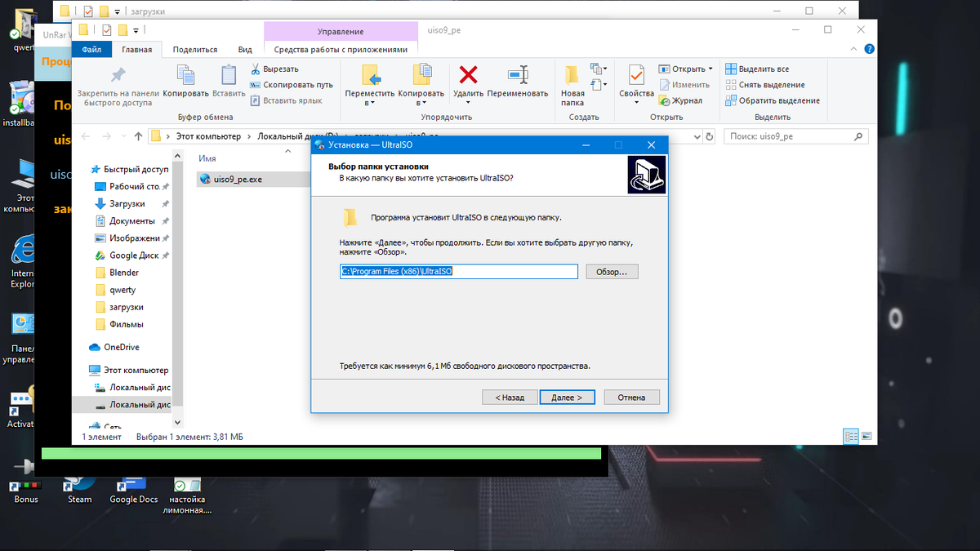Click the Steam desktop shortcut
Image resolution: width=980 pixels, height=551 pixels.
click(x=79, y=488)
